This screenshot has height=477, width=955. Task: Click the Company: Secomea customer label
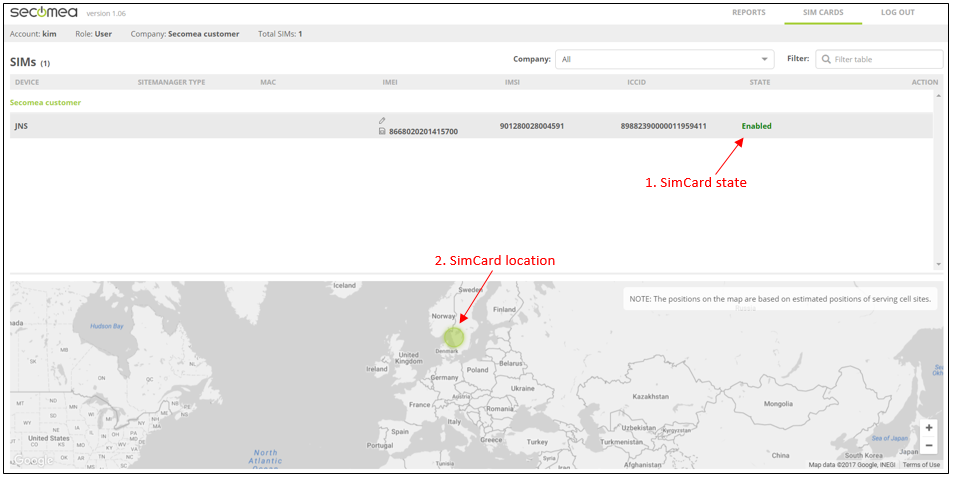coord(185,34)
